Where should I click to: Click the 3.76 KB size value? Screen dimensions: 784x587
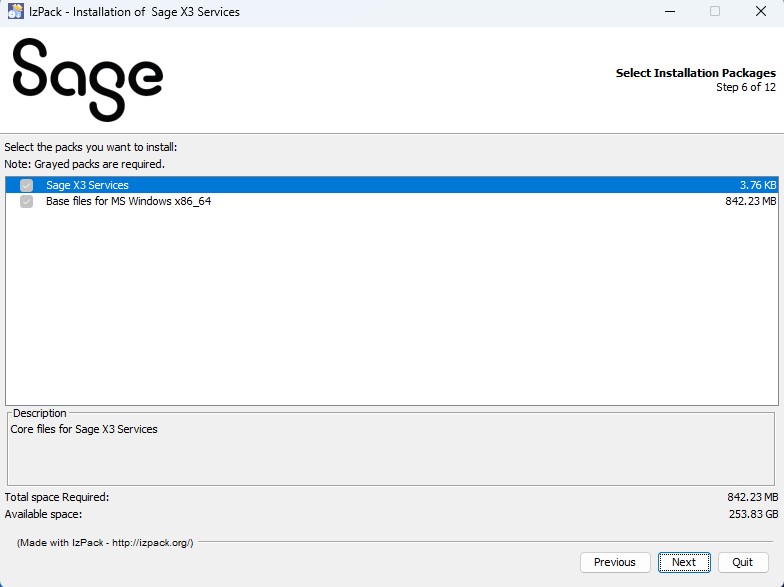point(758,185)
